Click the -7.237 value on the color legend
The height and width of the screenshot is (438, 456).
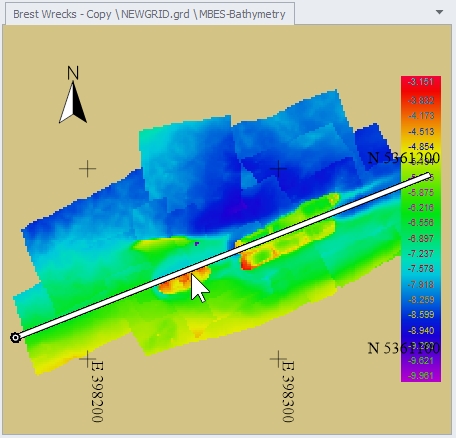[x=421, y=254]
